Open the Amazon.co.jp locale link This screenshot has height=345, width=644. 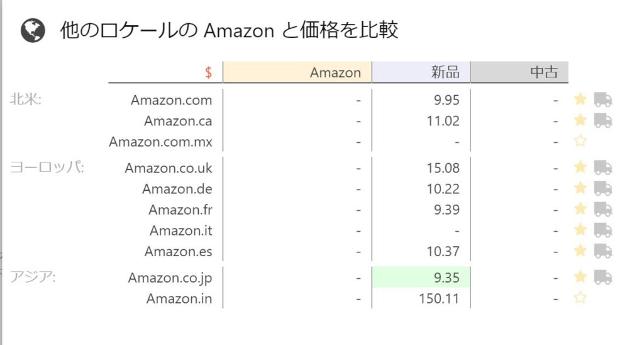tap(170, 278)
